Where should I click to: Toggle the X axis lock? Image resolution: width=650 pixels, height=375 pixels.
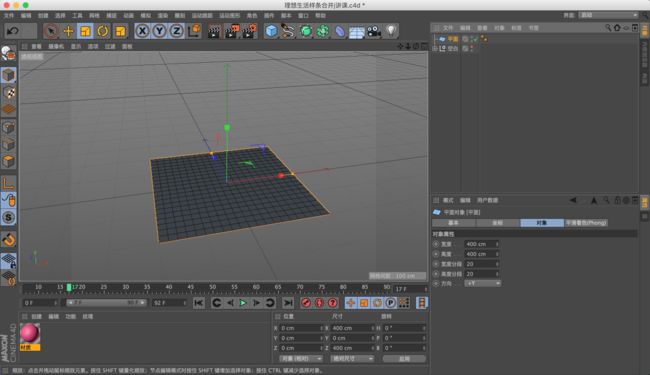(x=142, y=31)
